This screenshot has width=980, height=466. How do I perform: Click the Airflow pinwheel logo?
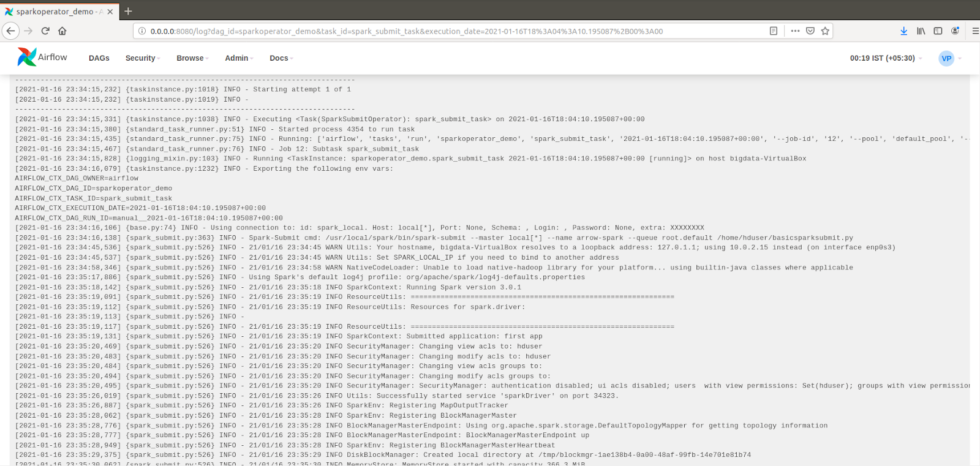[x=27, y=57]
